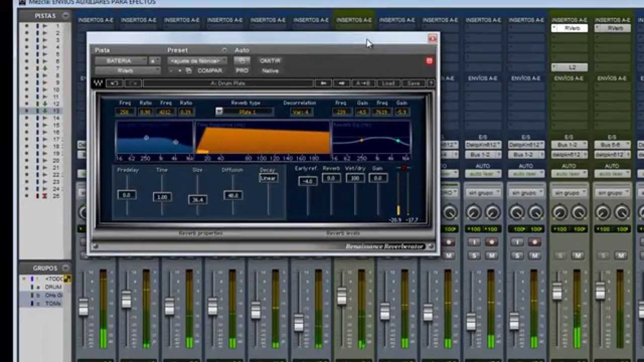
Task: Open the PISTAS list menu circle icon
Action: [x=65, y=16]
